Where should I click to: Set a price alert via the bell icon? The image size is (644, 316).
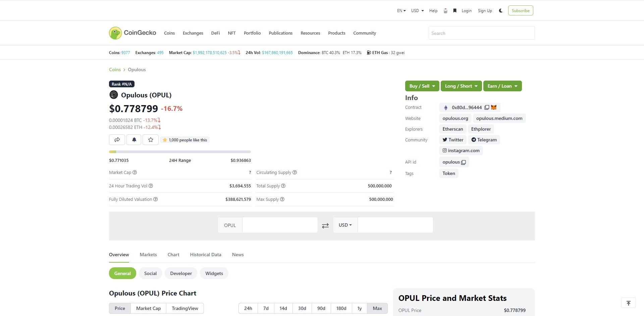[134, 140]
